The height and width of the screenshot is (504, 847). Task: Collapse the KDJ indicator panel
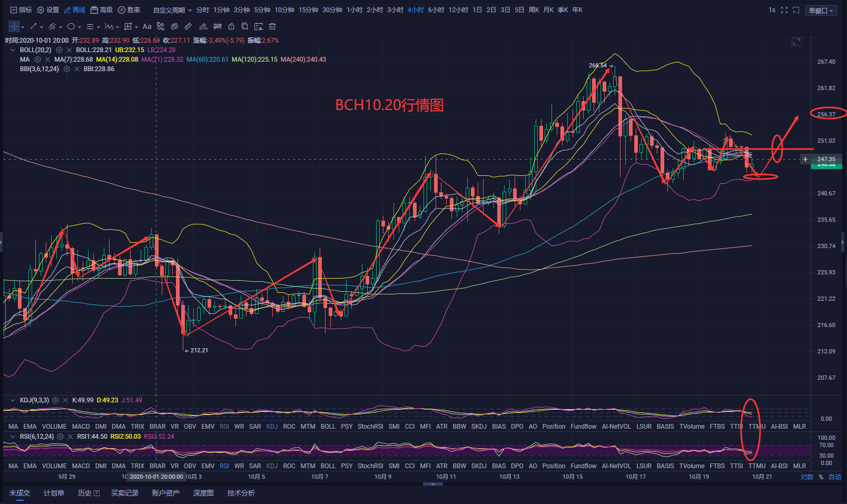(x=13, y=400)
